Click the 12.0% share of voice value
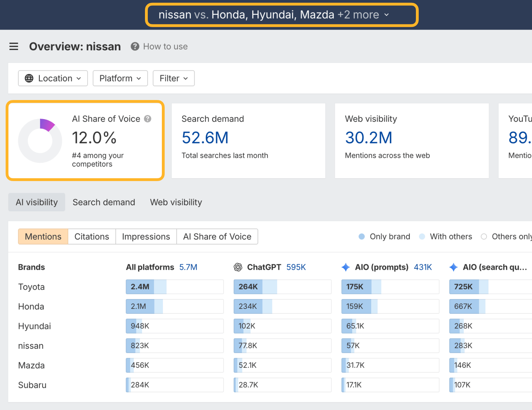Viewport: 532px width, 410px height. click(x=94, y=138)
